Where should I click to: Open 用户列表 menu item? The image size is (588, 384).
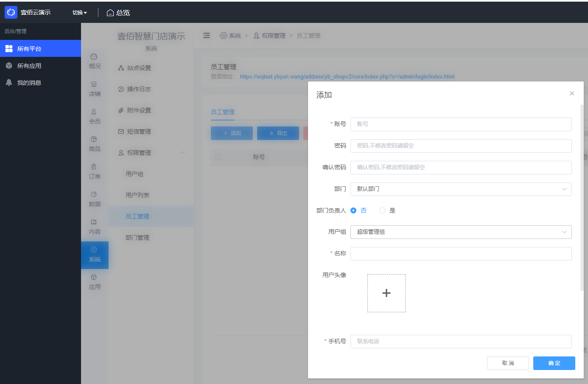[137, 195]
